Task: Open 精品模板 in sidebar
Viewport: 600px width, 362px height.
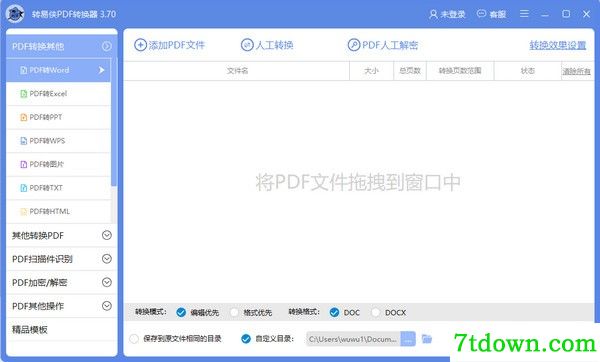Action: [62, 329]
